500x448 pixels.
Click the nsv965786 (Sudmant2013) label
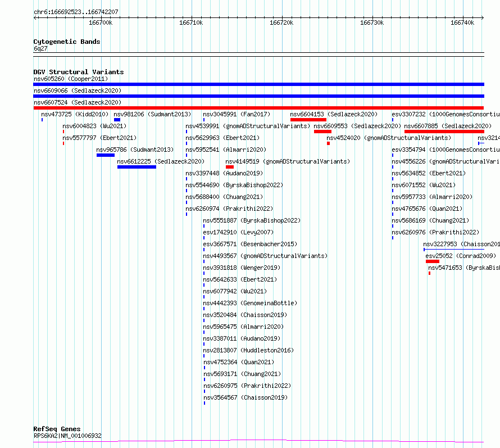point(135,150)
